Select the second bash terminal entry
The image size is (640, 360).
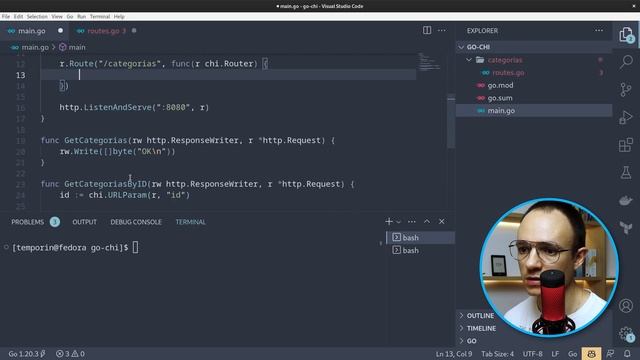pyautogui.click(x=420, y=250)
